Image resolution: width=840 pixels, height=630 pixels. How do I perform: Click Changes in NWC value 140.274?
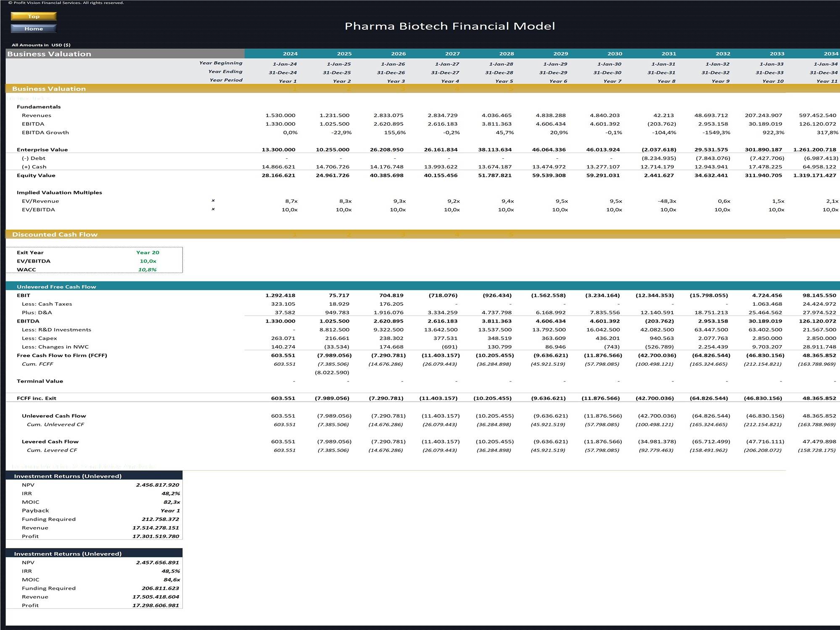click(283, 347)
